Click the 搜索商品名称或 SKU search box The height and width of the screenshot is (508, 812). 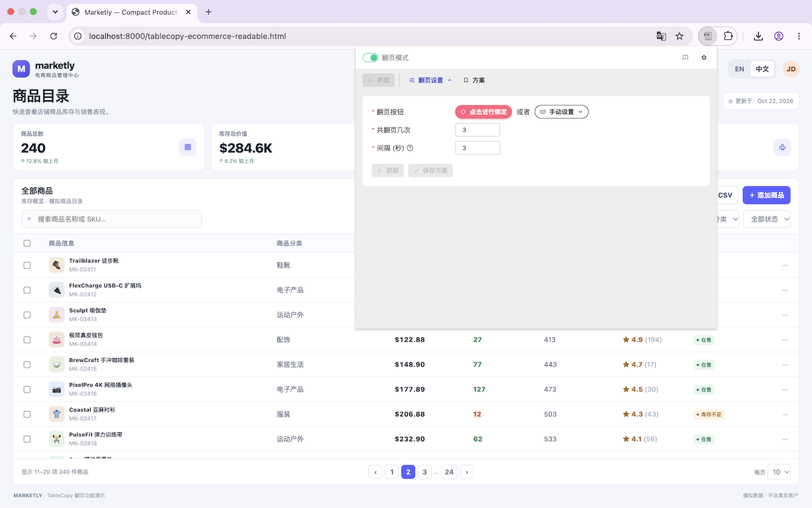pos(112,219)
